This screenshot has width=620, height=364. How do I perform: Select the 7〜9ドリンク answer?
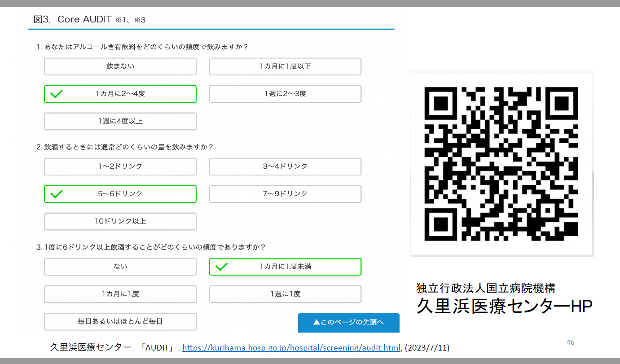[285, 194]
